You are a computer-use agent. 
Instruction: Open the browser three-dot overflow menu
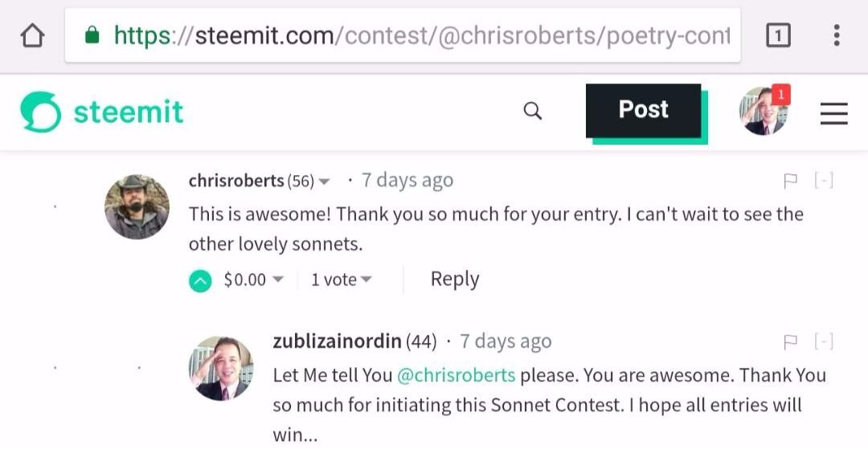click(837, 36)
